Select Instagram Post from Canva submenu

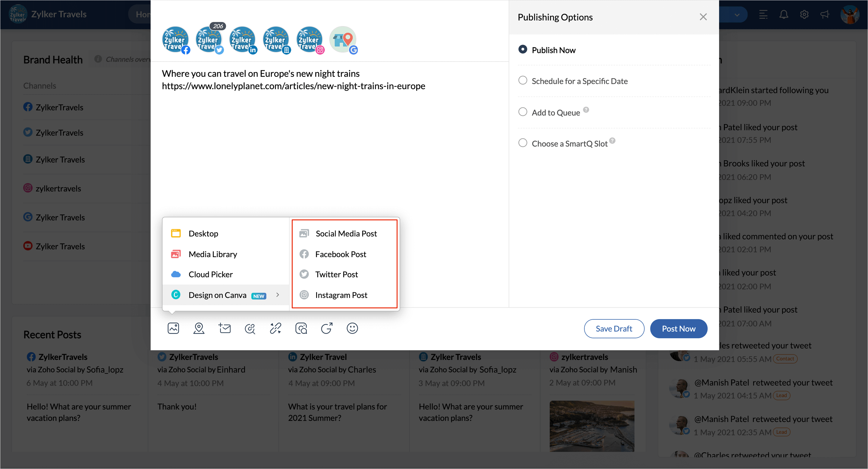point(341,295)
